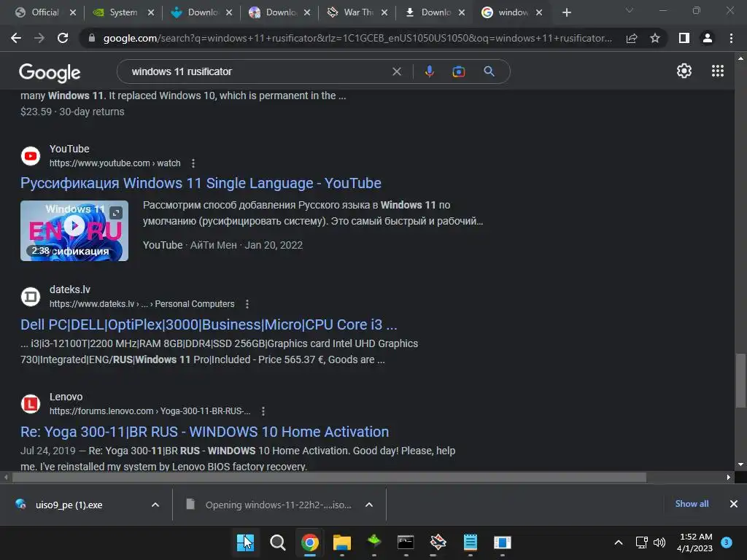747x560 pixels.
Task: Click the horizontal scrollbar thumb
Action: [x=329, y=477]
